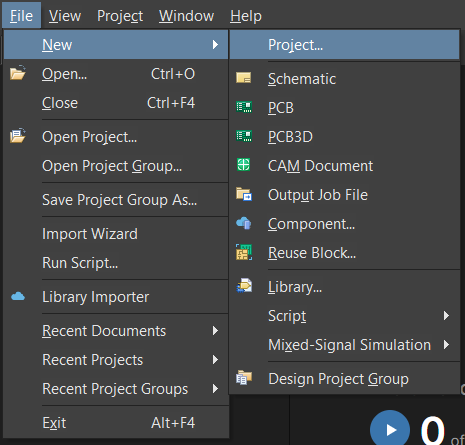Create a new Design Project Group
This screenshot has height=445, width=465.
344,379
